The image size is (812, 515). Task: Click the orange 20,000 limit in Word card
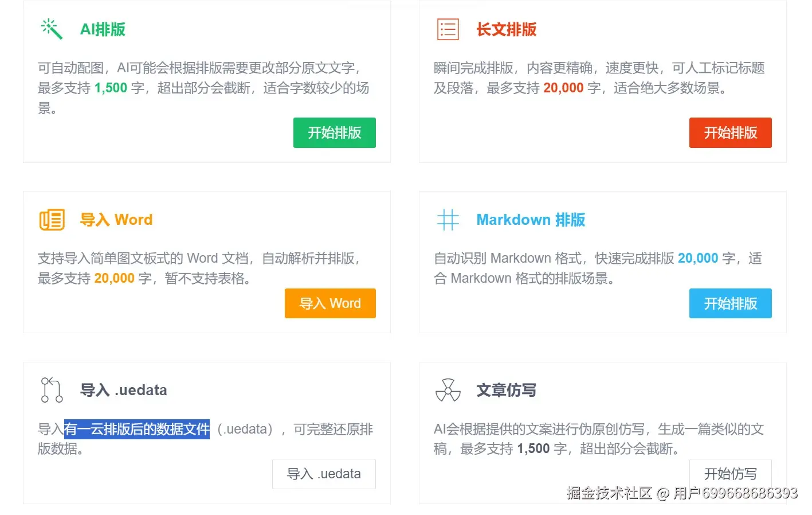point(115,278)
